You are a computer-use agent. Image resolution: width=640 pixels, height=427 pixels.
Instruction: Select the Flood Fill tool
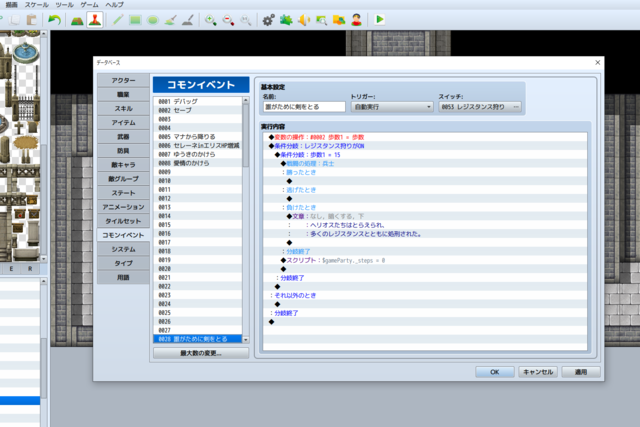point(170,20)
